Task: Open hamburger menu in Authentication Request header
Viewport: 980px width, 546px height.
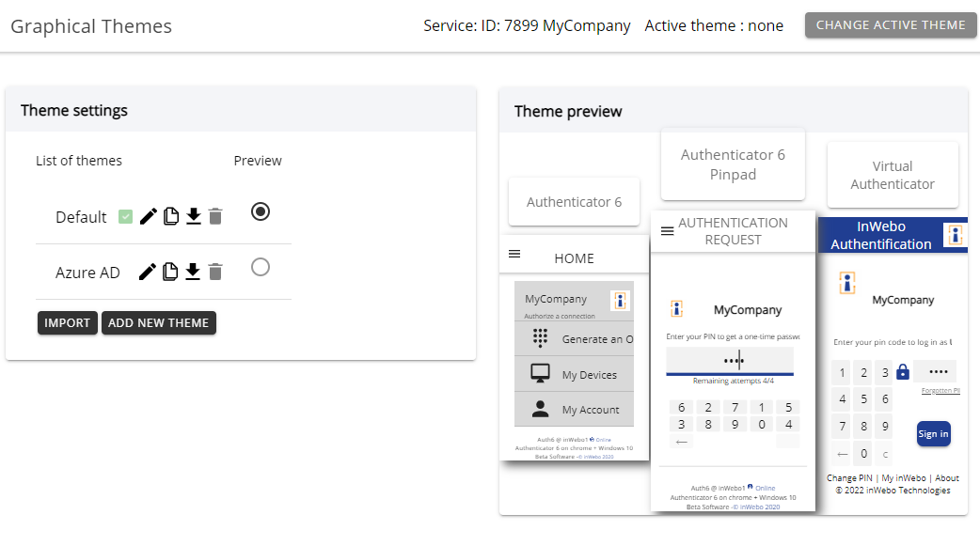Action: click(x=667, y=231)
